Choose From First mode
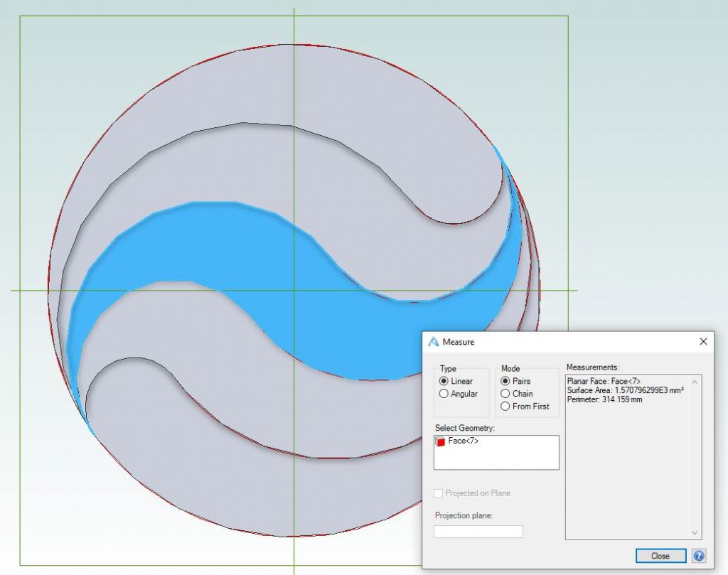 505,406
